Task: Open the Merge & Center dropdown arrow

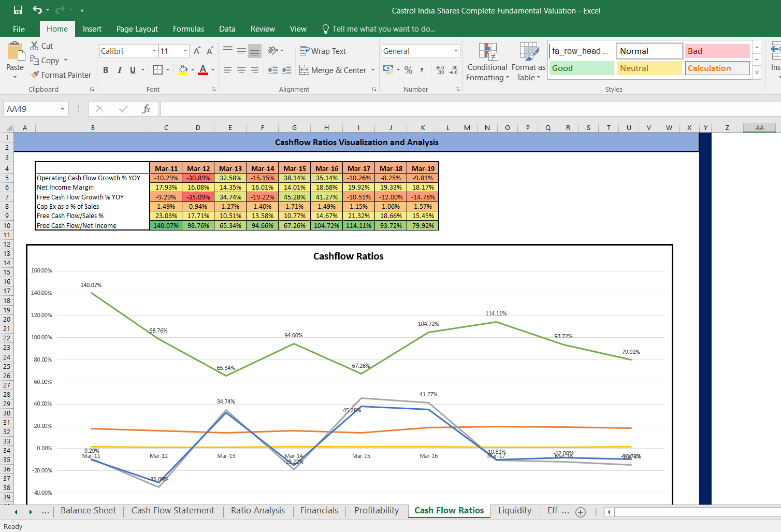Action: pyautogui.click(x=373, y=70)
